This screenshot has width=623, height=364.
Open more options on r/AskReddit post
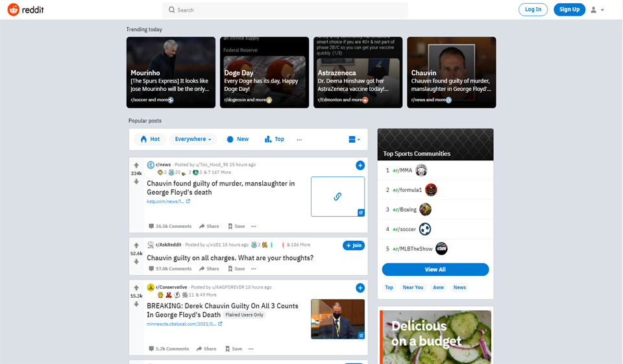(254, 269)
